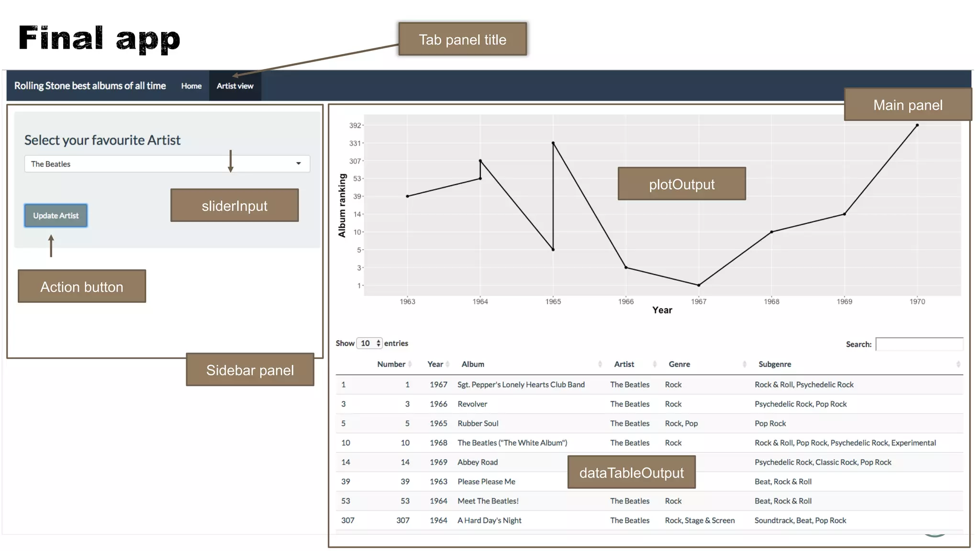
Task: Select the Sgt. Pepper's Lonely Hearts Club Band cell
Action: [x=521, y=385]
